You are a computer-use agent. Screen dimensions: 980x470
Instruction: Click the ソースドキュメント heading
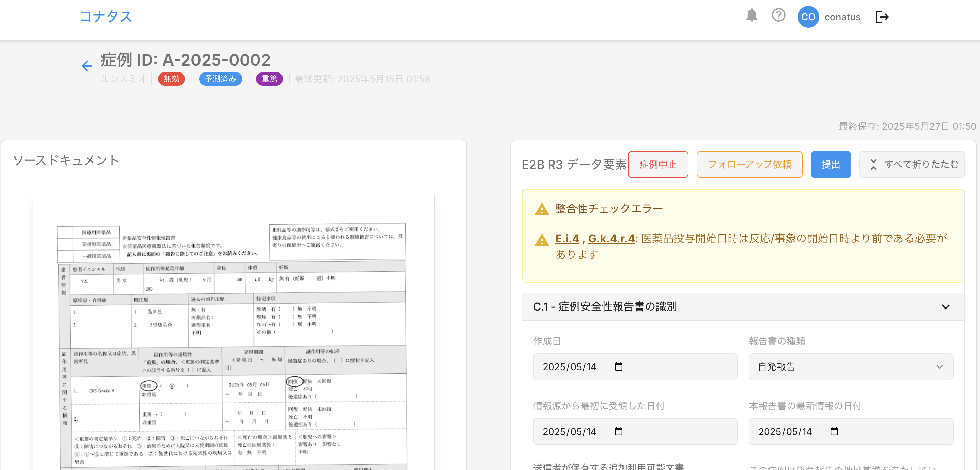66,160
